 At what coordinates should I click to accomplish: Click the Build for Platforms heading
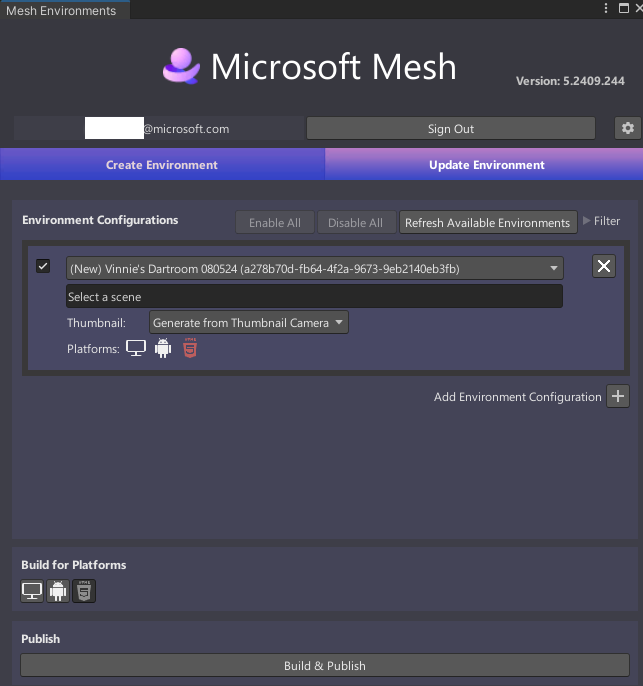[73, 565]
